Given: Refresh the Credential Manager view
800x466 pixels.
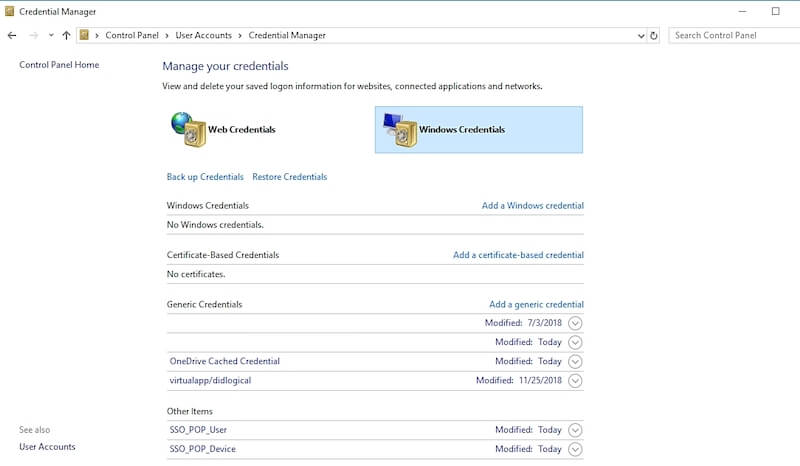Looking at the screenshot, I should tap(654, 36).
